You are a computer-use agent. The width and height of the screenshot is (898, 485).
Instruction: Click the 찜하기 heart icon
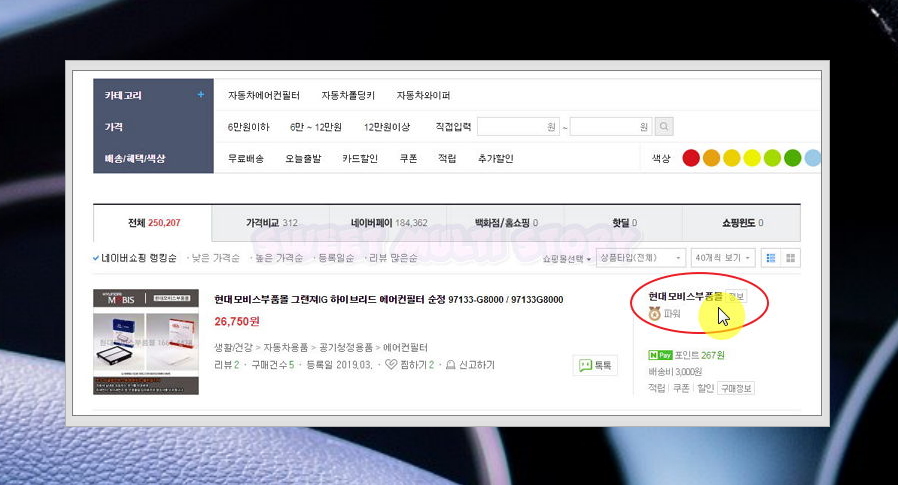(391, 364)
